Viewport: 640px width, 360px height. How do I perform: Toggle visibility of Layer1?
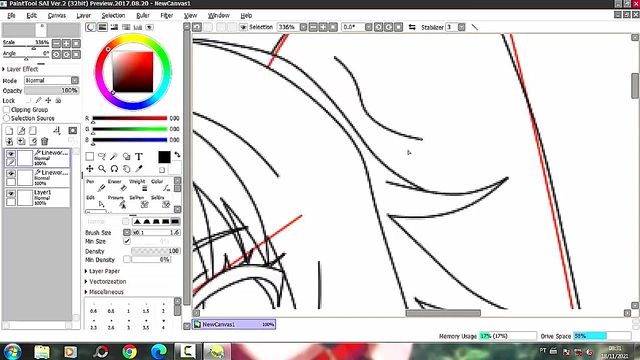[11, 193]
